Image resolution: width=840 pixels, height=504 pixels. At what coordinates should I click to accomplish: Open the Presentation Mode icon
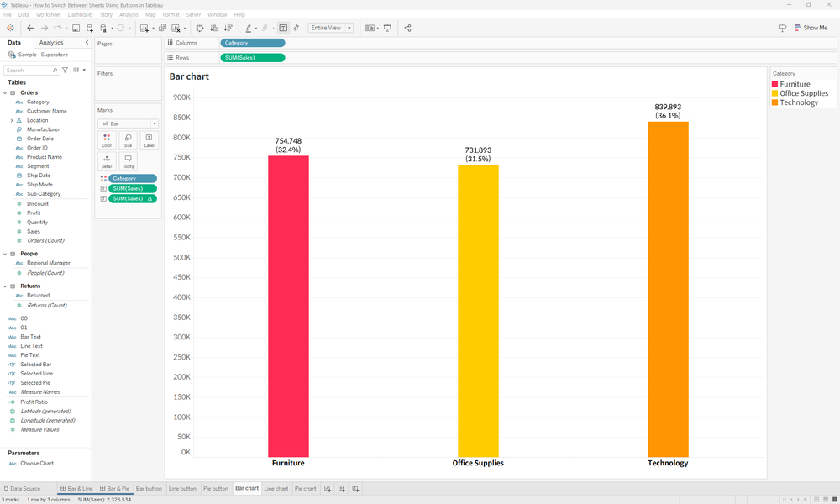(x=387, y=28)
